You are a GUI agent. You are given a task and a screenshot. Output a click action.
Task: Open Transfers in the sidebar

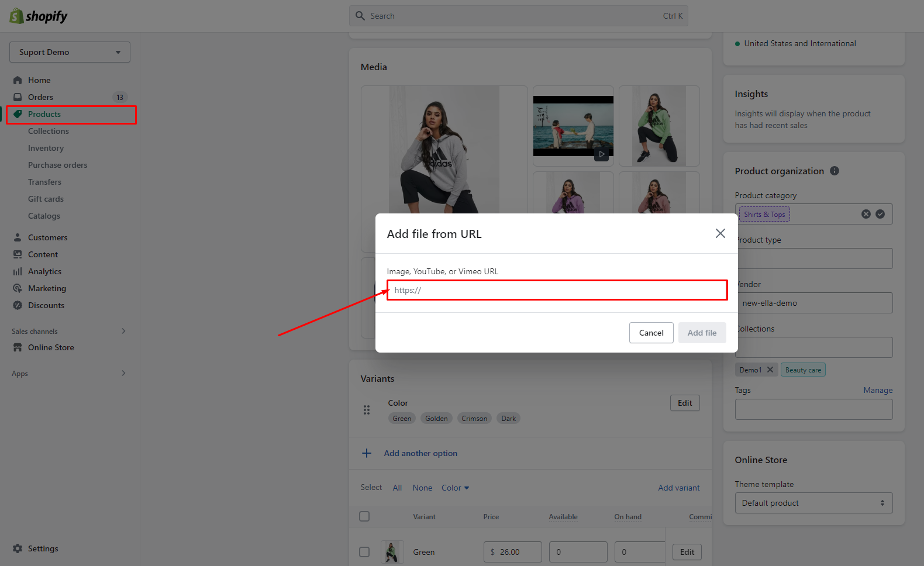coord(44,182)
